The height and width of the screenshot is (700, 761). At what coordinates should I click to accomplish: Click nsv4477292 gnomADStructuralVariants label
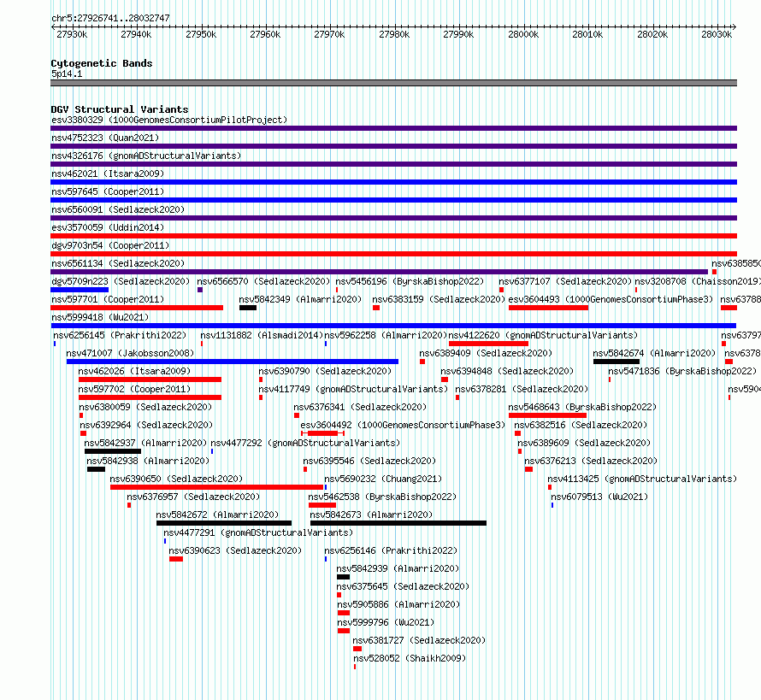[305, 443]
